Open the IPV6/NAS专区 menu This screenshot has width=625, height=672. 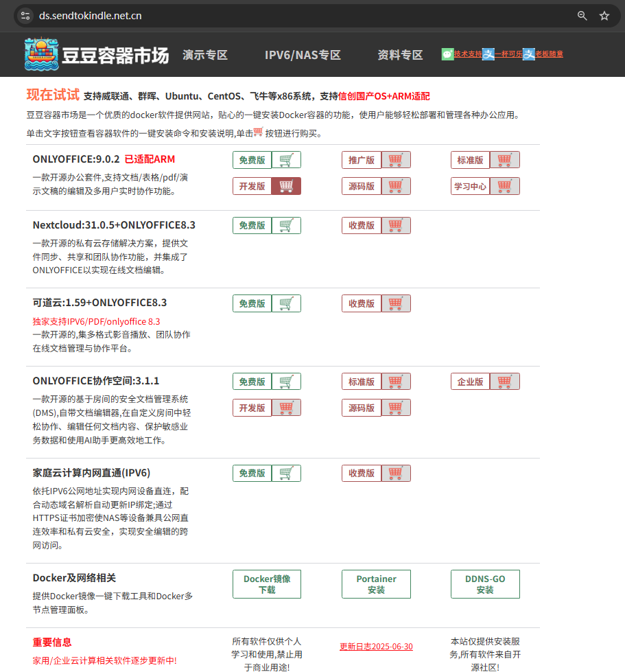[303, 55]
